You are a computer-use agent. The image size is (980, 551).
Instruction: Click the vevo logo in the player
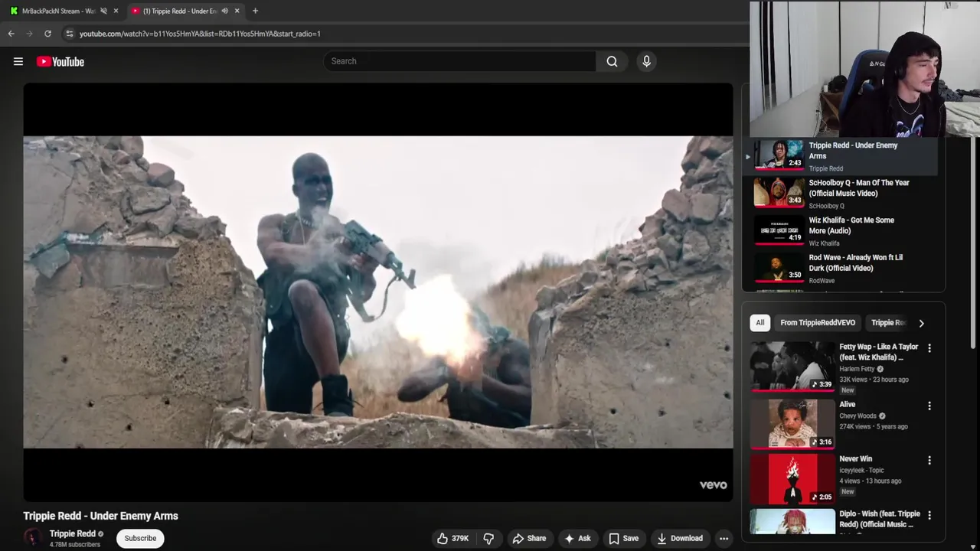(x=713, y=485)
